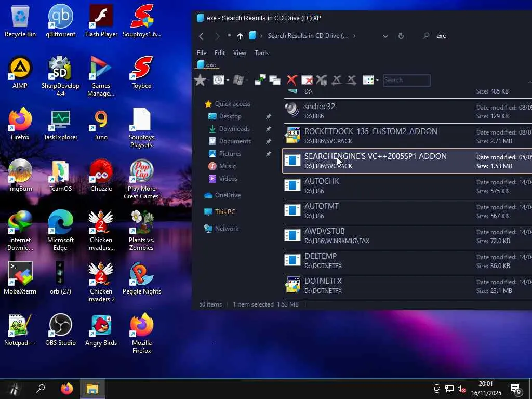Launch MobaXterm desktop shortcut

pos(20,277)
